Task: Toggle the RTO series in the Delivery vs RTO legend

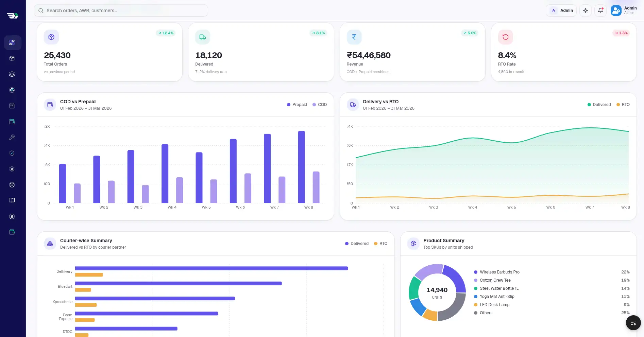Action: click(x=623, y=105)
